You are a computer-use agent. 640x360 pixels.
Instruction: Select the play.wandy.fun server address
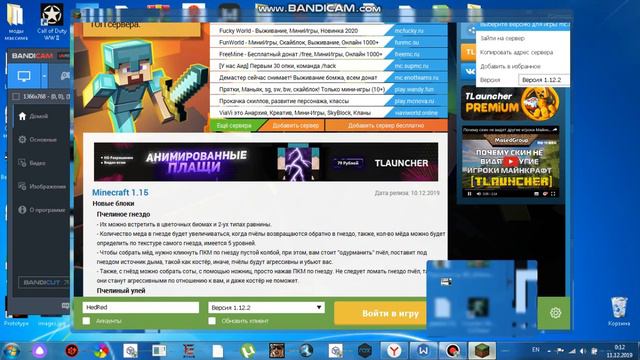tap(414, 89)
